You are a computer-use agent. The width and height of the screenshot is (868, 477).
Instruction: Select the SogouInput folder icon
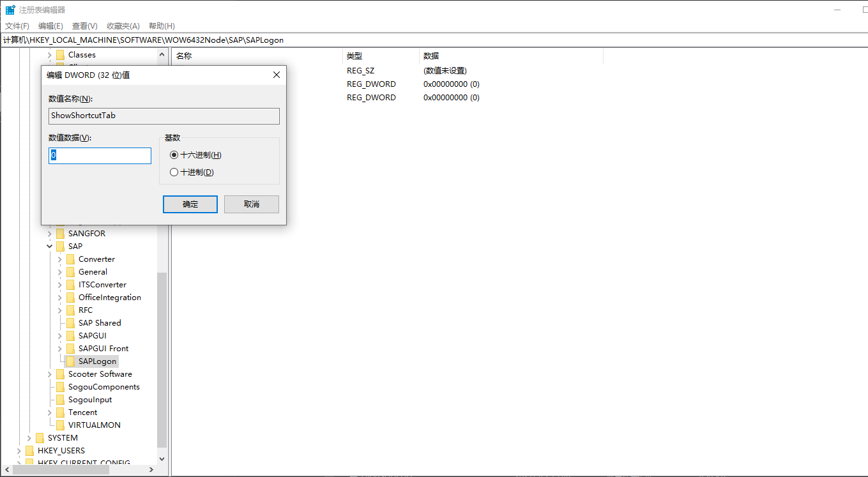(61, 399)
